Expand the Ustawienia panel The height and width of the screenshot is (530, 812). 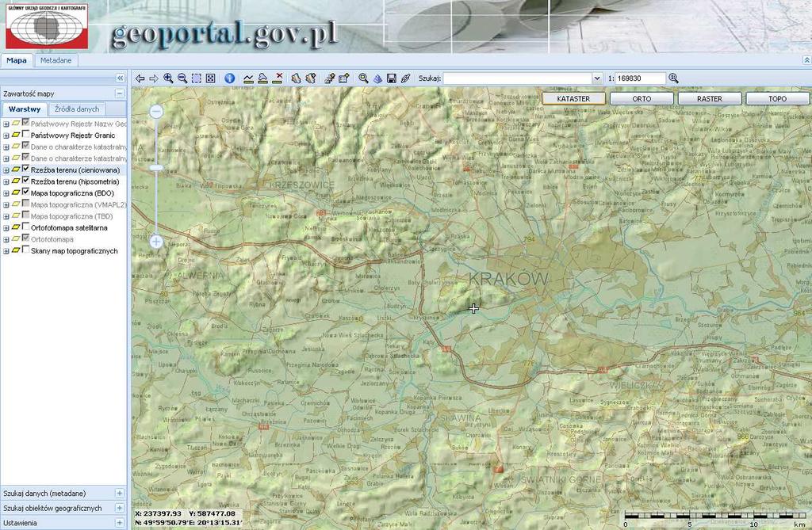click(120, 523)
